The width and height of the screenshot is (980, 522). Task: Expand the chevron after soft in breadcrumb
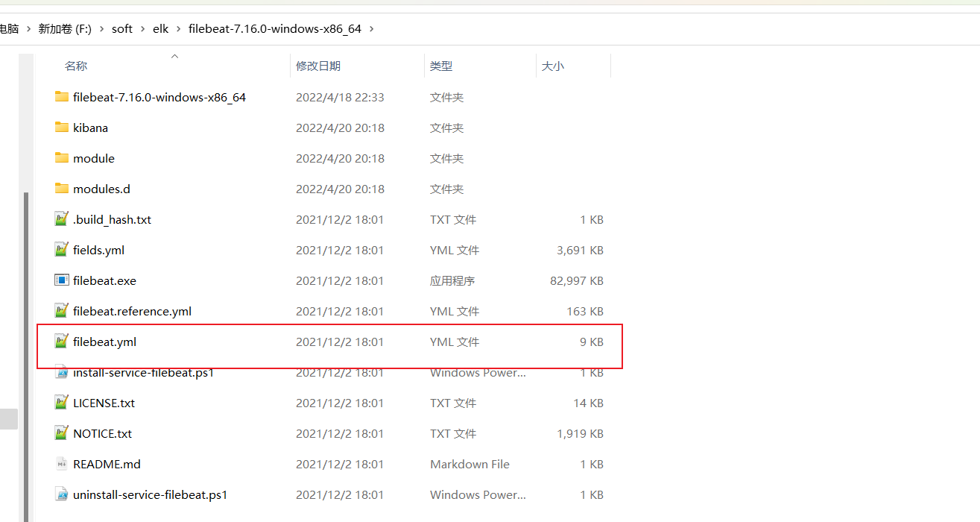coord(142,28)
